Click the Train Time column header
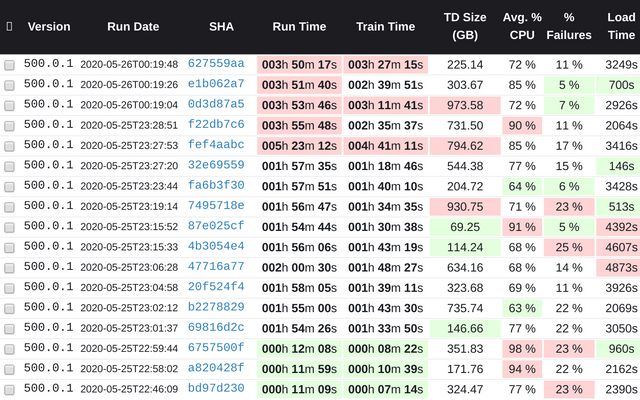This screenshot has height=400, width=640. [x=385, y=27]
